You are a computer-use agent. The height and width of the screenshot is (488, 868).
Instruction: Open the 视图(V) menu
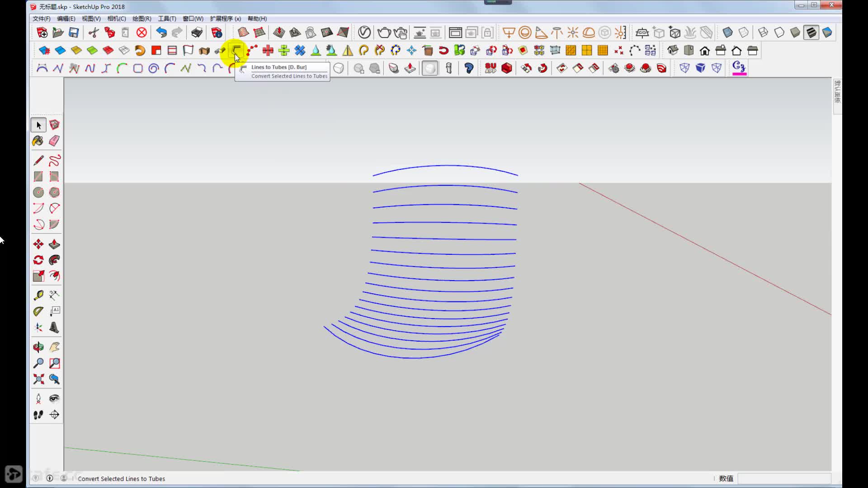91,19
